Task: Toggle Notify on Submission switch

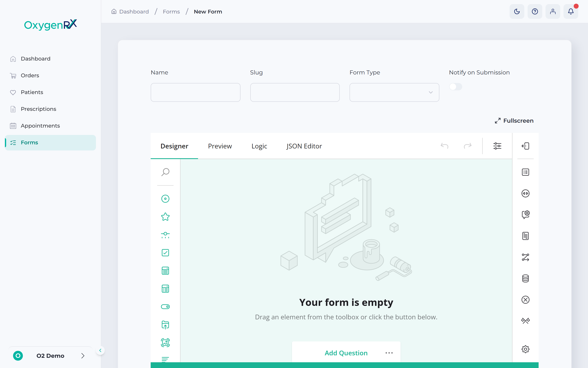Action: (x=455, y=87)
